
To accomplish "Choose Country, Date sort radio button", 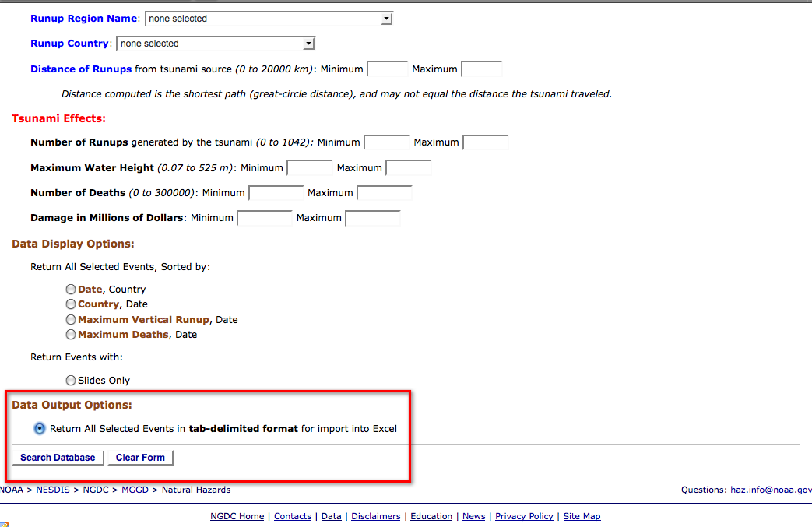I will pos(71,304).
